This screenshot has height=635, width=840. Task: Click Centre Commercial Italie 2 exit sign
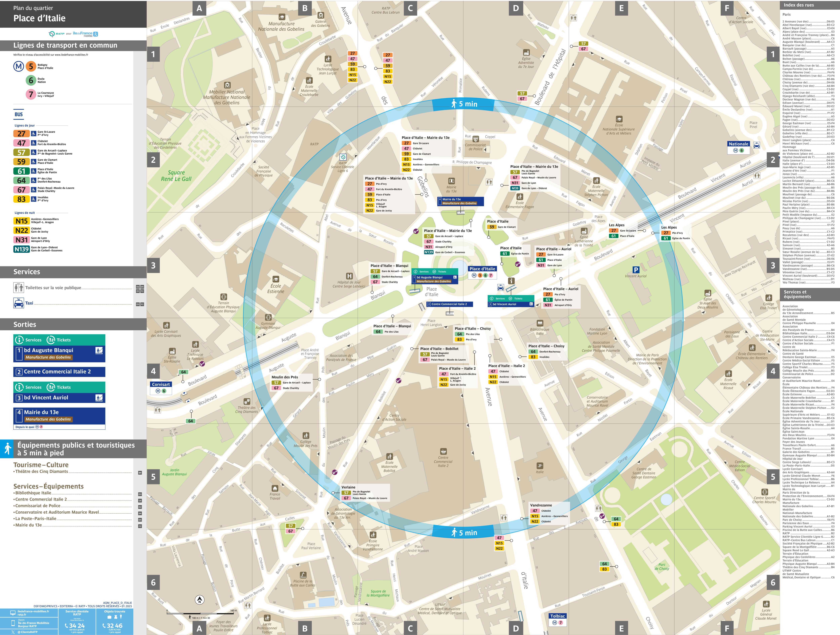(x=59, y=372)
